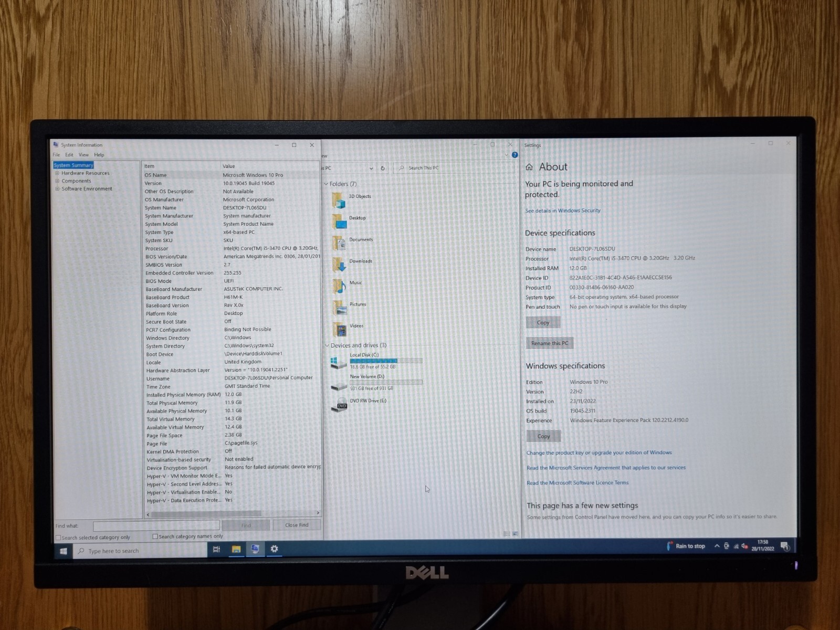840x630 pixels.
Task: Click Local Disk (C:) usage bar
Action: [386, 361]
